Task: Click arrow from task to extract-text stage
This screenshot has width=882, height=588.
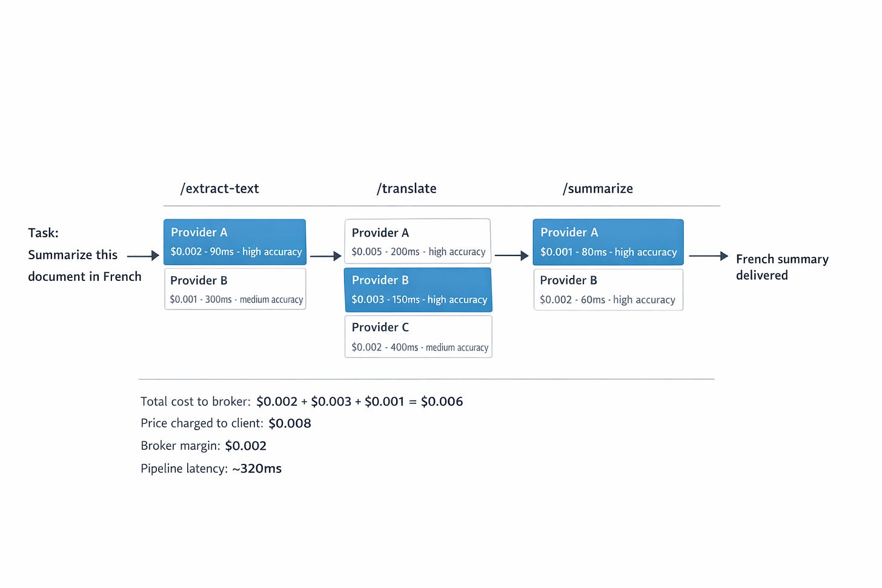Action: pos(143,256)
